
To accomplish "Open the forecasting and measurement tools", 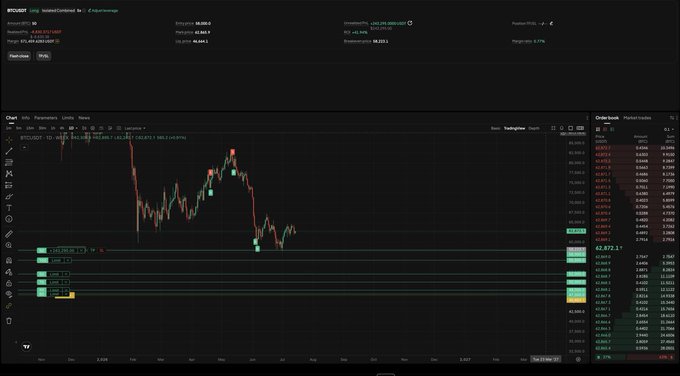I will point(9,185).
